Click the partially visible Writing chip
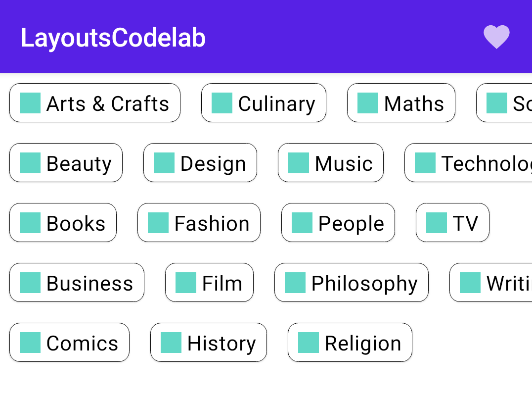The height and width of the screenshot is (399, 532). click(491, 283)
